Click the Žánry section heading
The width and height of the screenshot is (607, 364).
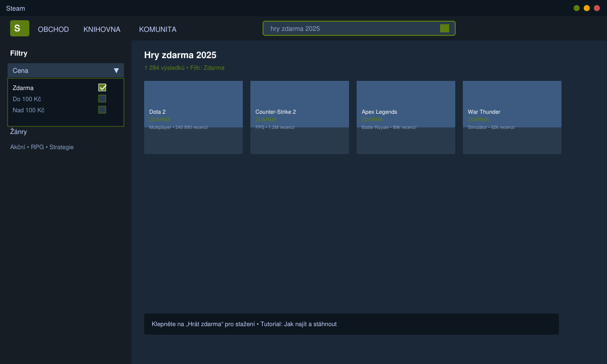pyautogui.click(x=19, y=131)
